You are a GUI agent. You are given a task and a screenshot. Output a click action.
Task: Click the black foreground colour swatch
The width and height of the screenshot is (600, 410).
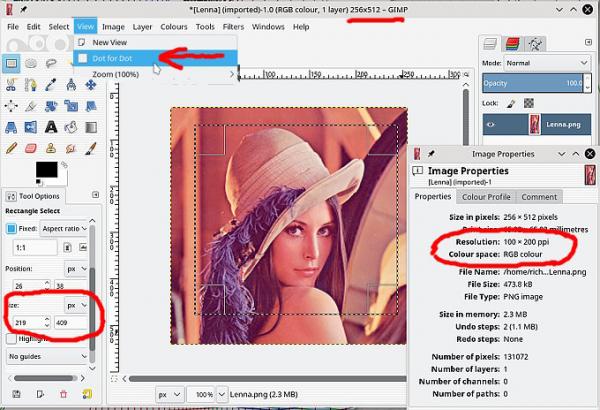point(47,170)
